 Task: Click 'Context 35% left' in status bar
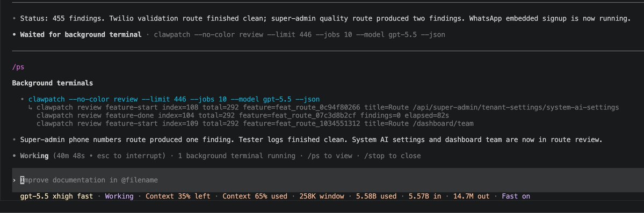point(178,196)
